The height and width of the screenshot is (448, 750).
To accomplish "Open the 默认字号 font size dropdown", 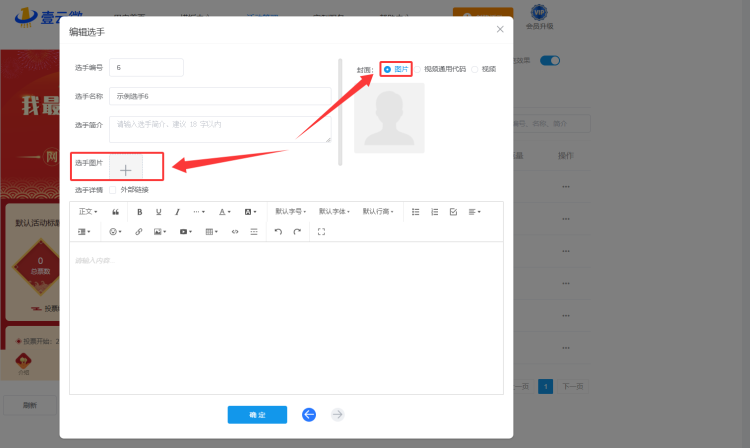I will pyautogui.click(x=292, y=212).
